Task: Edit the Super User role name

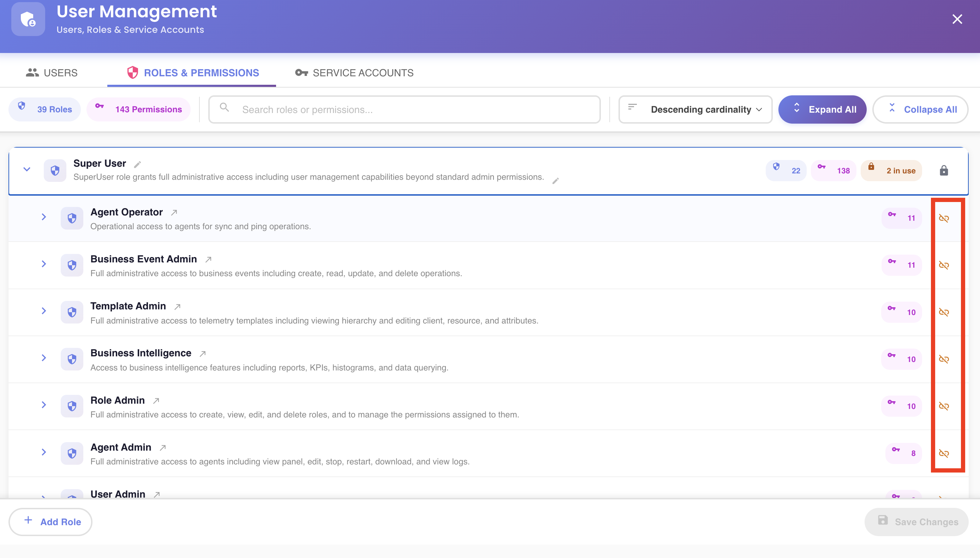Action: [137, 165]
